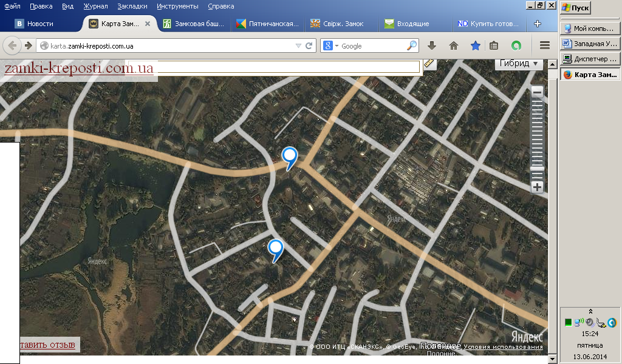Open the Инструменты menu
Screen dimensions: 622x364
tap(177, 6)
